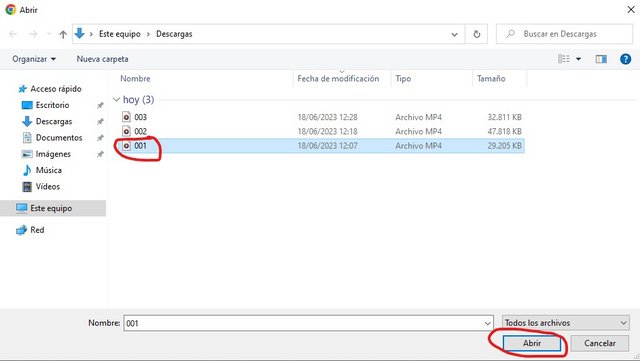Open more view options dropdown arrow

pos(578,59)
